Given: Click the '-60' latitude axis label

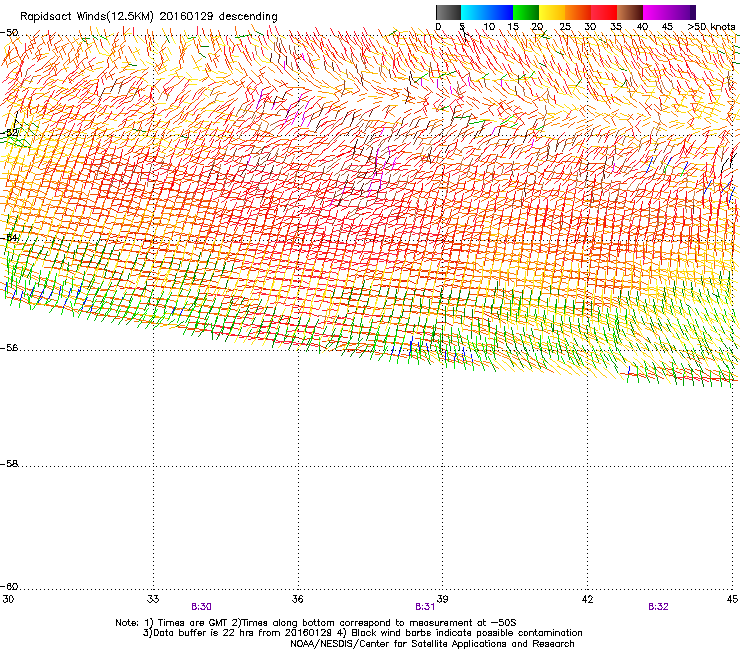Looking at the screenshot, I should point(9,587).
